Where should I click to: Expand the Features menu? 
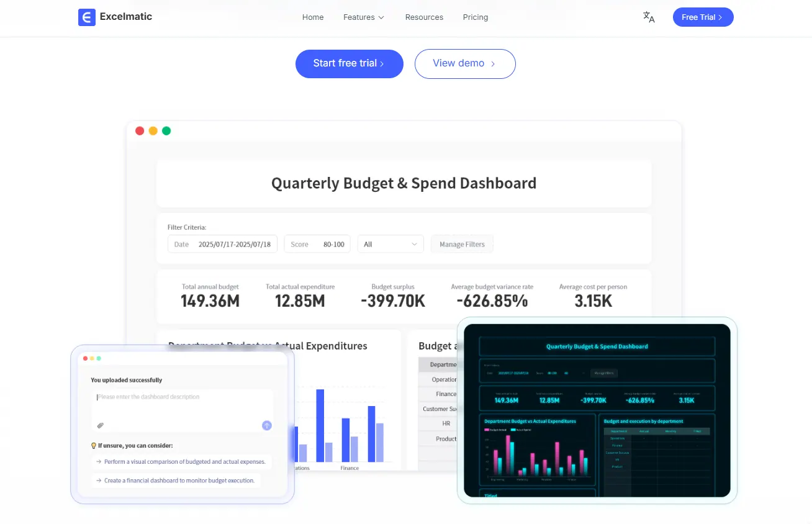coord(364,17)
